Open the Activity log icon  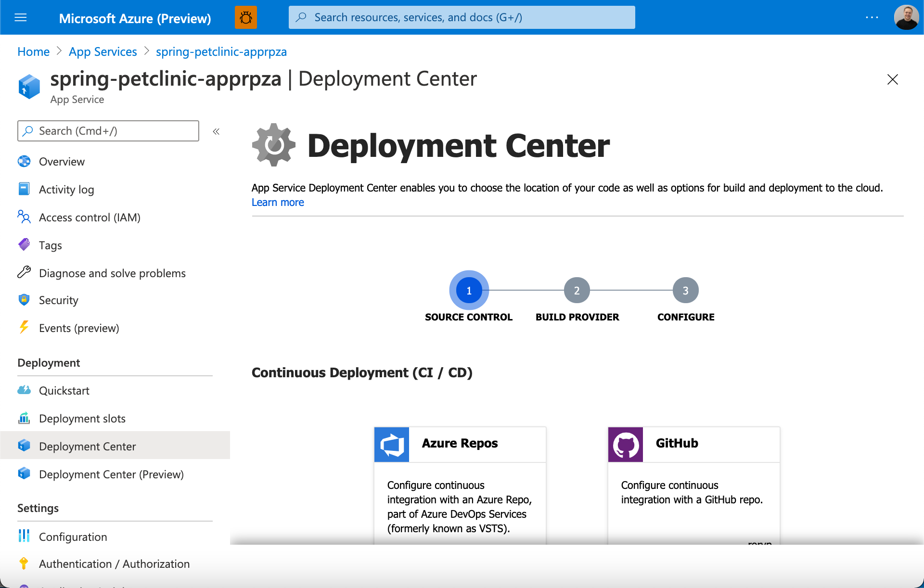[24, 189]
